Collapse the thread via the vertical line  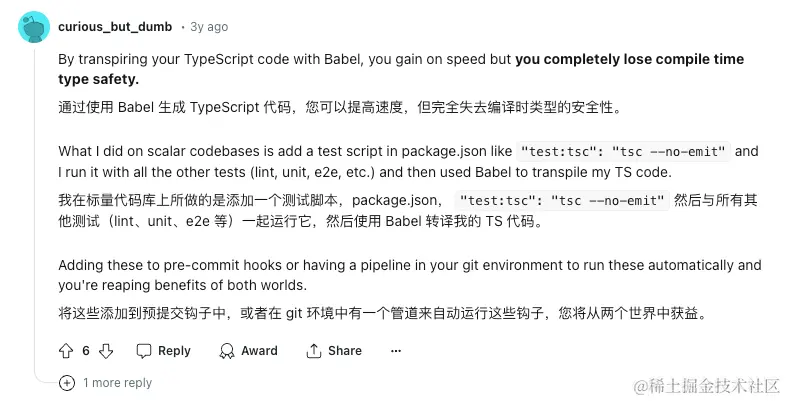[35, 200]
